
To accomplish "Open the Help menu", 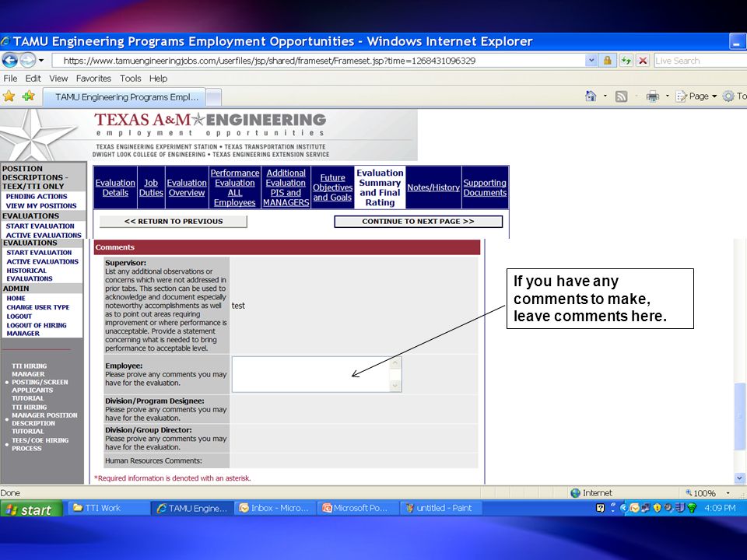I will (158, 78).
